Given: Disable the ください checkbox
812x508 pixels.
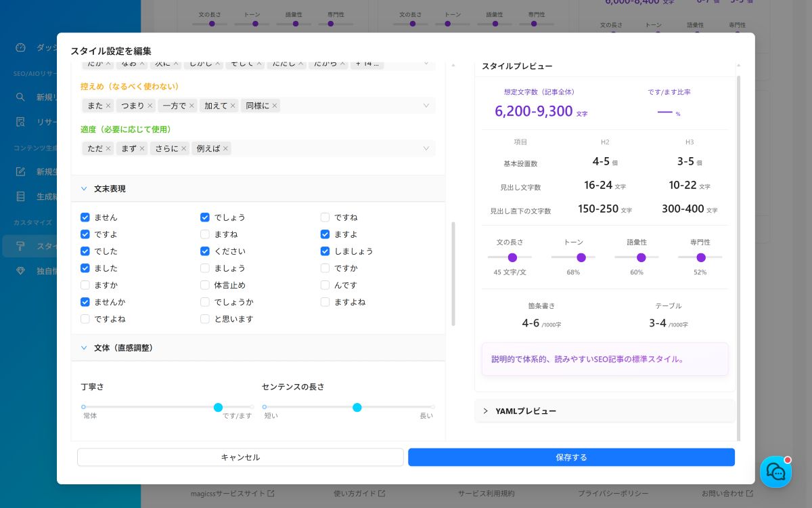Looking at the screenshot, I should coord(205,251).
